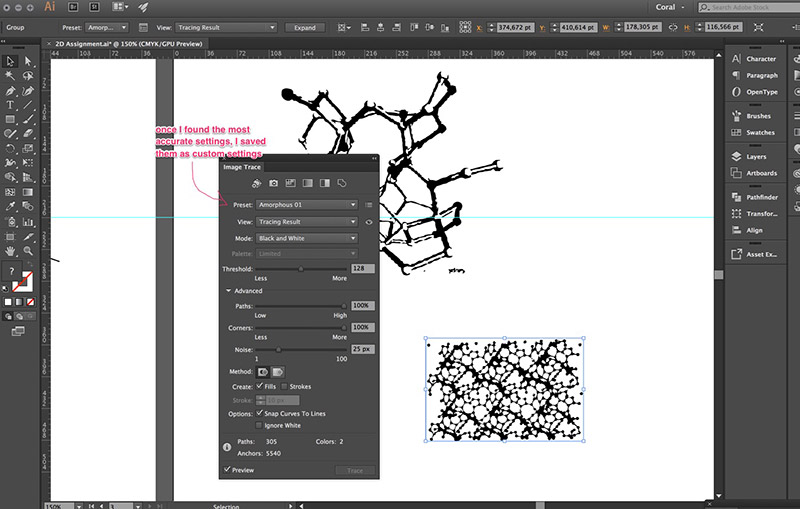Select the Paintbrush tool
800x509 pixels.
(28, 119)
